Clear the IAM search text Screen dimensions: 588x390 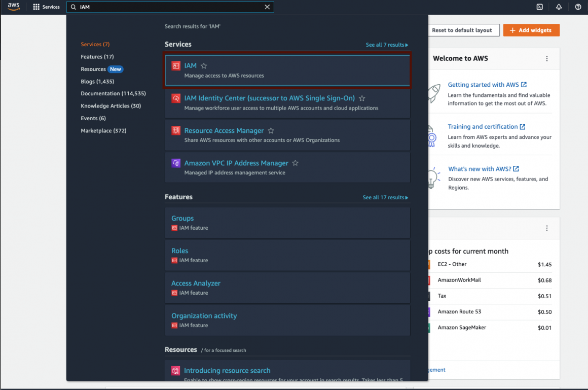pyautogui.click(x=267, y=7)
